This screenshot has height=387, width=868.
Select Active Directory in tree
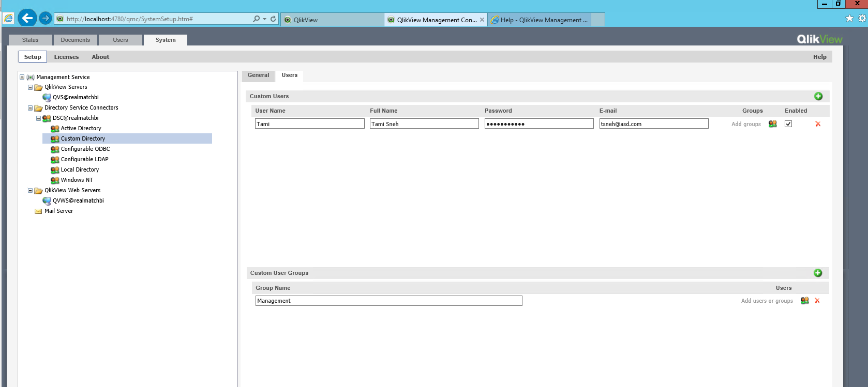(81, 128)
